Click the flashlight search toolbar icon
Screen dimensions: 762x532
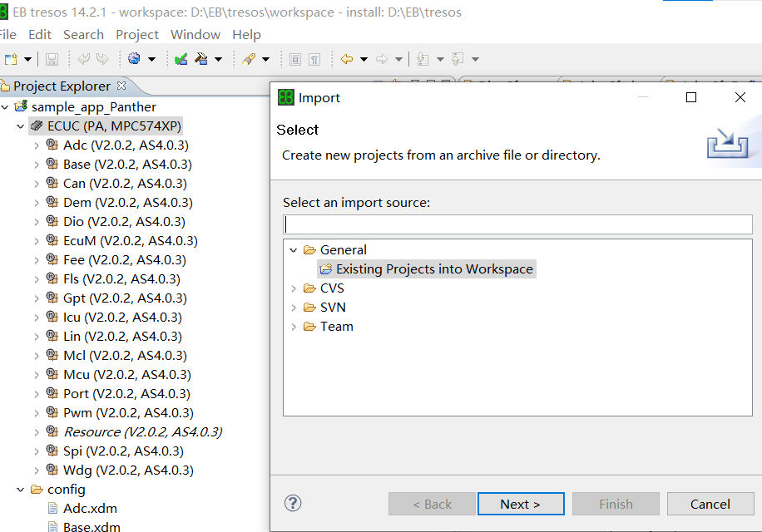point(249,59)
